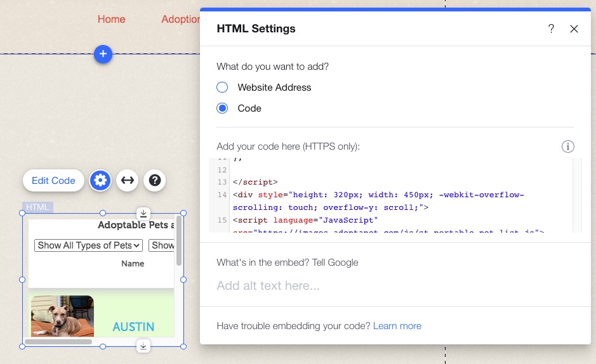This screenshot has width=596, height=364.
Task: Open settings gear icon beside Edit Code
Action: [x=100, y=181]
